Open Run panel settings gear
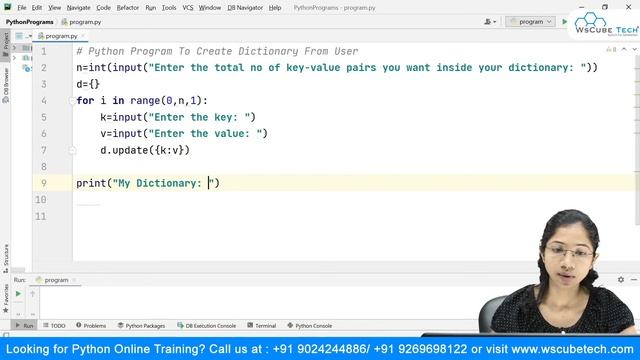Viewport: 640px width, 360px height. [621, 280]
